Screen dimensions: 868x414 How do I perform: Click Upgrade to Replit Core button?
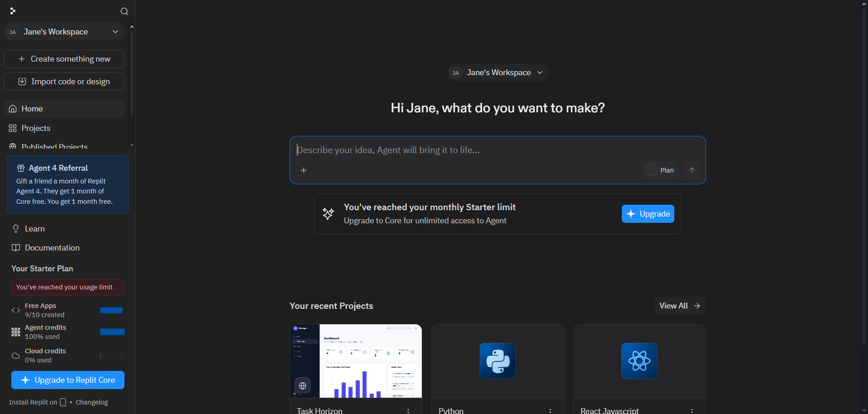pos(68,380)
